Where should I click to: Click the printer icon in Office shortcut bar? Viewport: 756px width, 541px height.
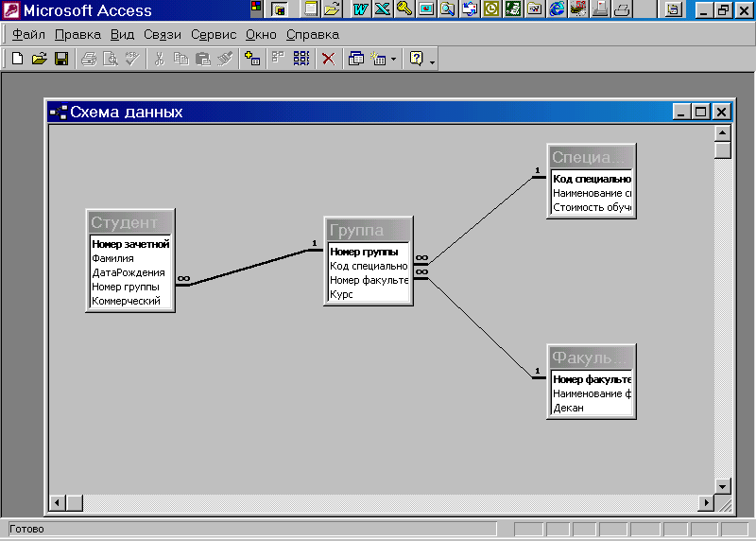622,9
